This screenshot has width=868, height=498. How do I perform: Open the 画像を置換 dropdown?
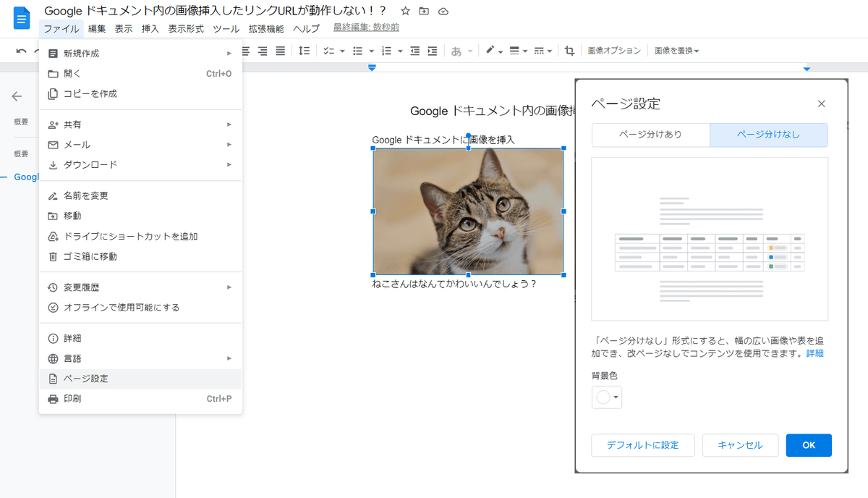click(674, 51)
